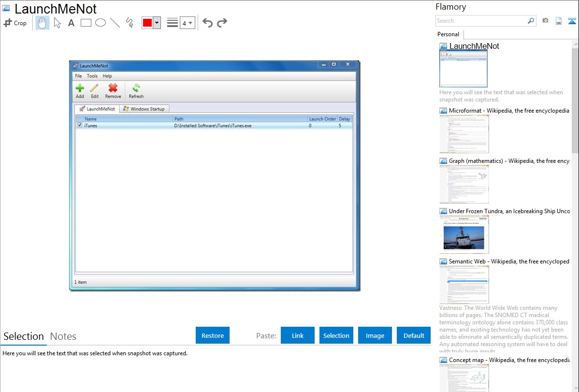The width and height of the screenshot is (579, 392).
Task: Open the color picker dropdown arrow
Action: click(x=157, y=23)
